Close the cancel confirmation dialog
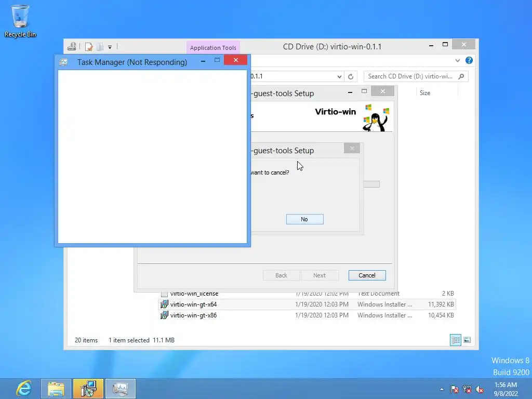Screen dimensions: 532x399 click(352, 148)
